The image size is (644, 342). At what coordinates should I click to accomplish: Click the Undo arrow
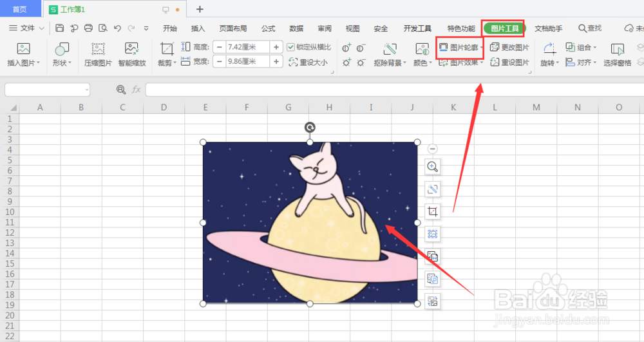pyautogui.click(x=117, y=28)
